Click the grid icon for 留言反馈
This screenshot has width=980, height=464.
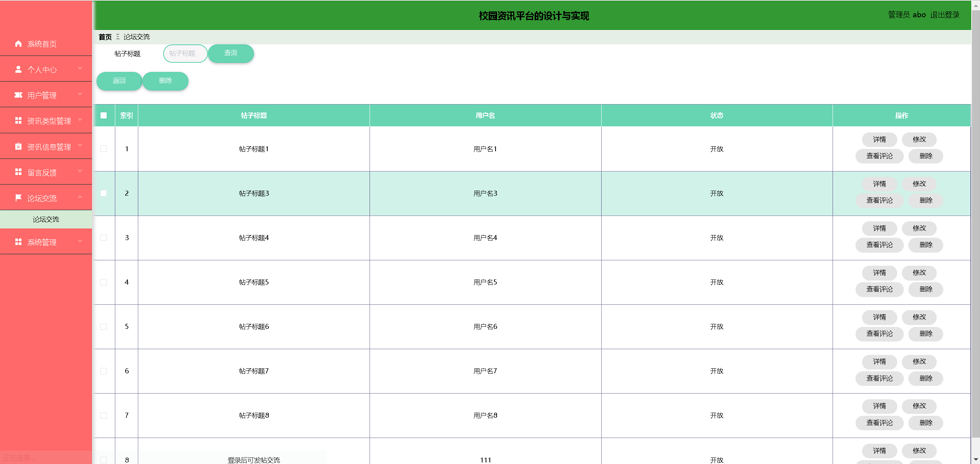click(x=18, y=172)
